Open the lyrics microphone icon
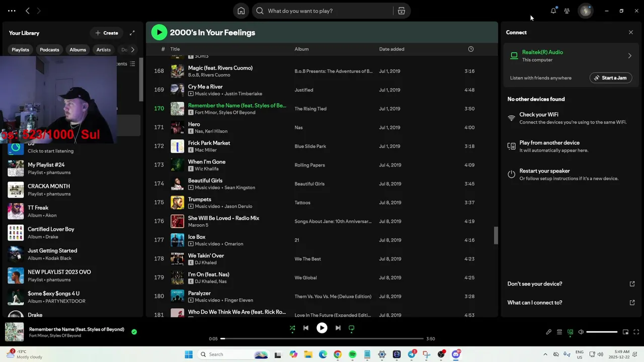This screenshot has height=362, width=644. click(548, 332)
